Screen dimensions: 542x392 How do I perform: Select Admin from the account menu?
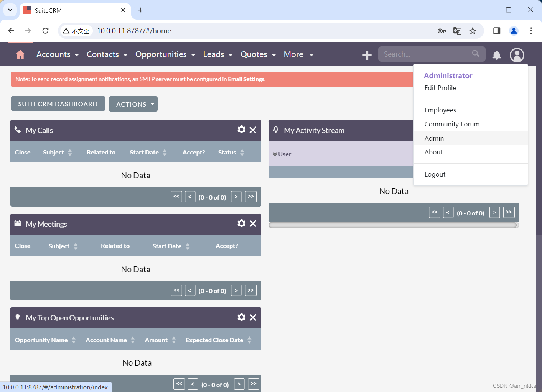(x=434, y=138)
